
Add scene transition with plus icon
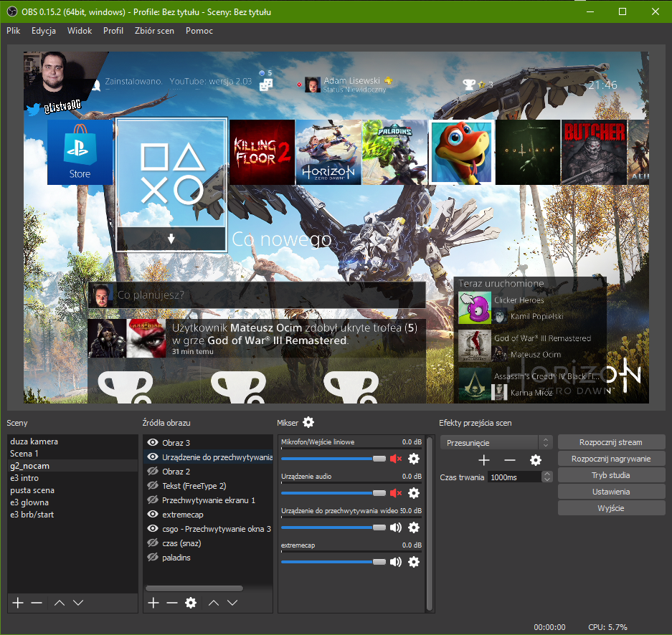[484, 460]
